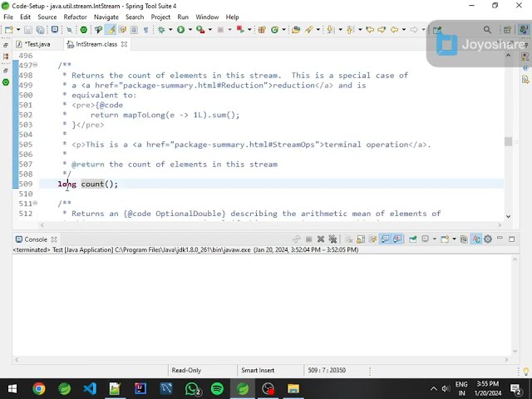Click the editor horizontal scrollbar right arrow
532x399 pixels.
(500, 225)
